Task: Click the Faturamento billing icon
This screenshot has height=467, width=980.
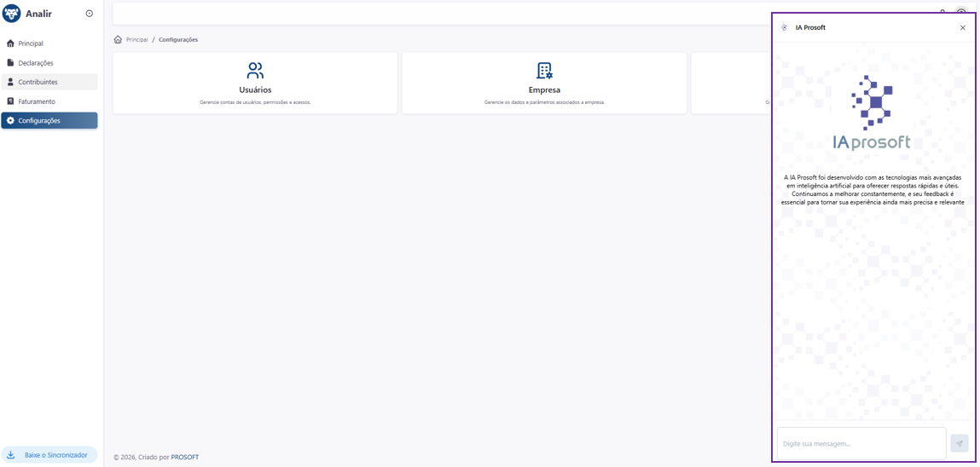Action: [10, 101]
